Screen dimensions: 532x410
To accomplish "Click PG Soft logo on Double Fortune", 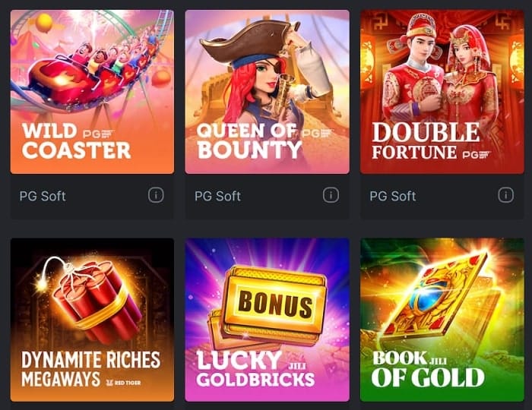I will [477, 155].
